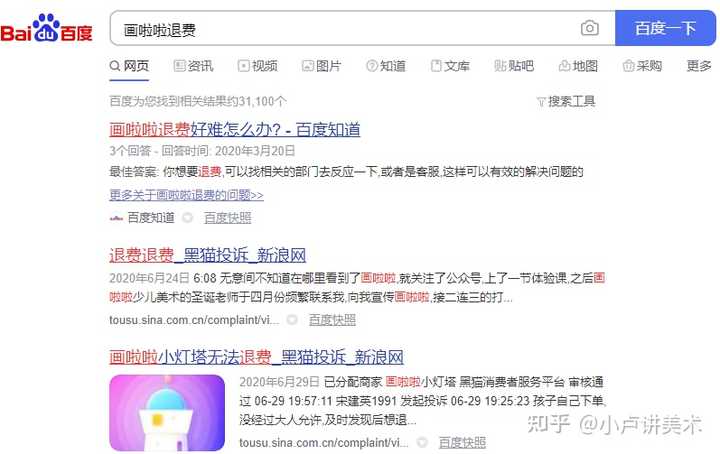The image size is (720, 454).
Task: Open result 画啦啦小灯塔无法退费_黑猫投诉_新浪网
Action: tap(256, 357)
